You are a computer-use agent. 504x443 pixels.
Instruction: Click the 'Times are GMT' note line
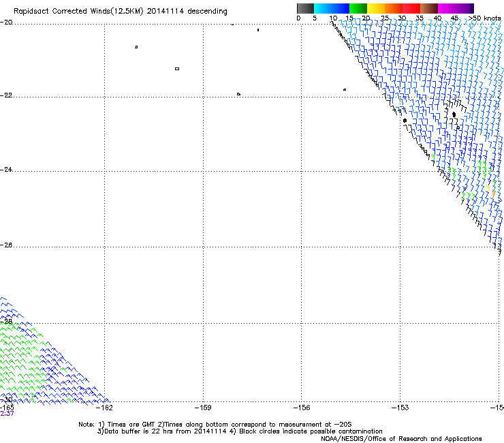(x=215, y=425)
